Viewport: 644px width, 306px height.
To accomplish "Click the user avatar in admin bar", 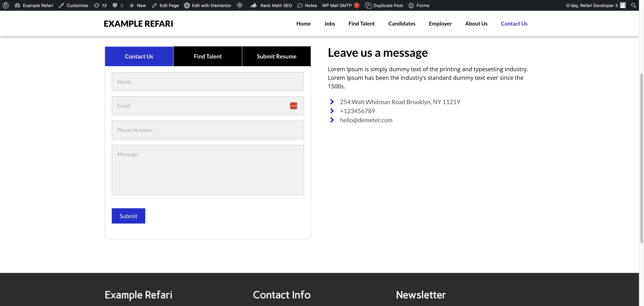I will [623, 5].
